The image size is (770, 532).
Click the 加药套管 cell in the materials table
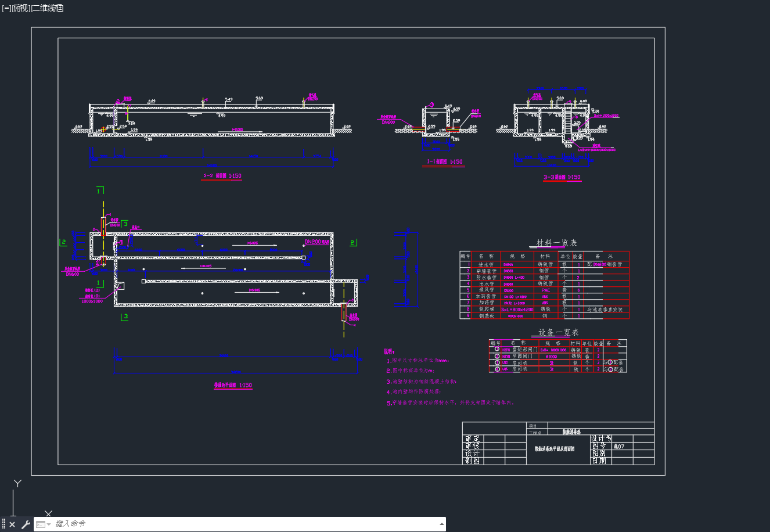point(486,296)
